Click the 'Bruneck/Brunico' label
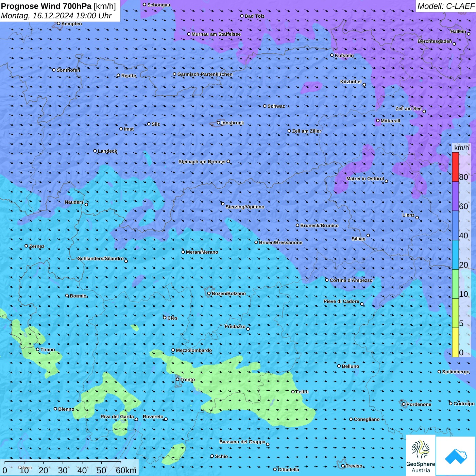476x476 pixels. tap(319, 225)
